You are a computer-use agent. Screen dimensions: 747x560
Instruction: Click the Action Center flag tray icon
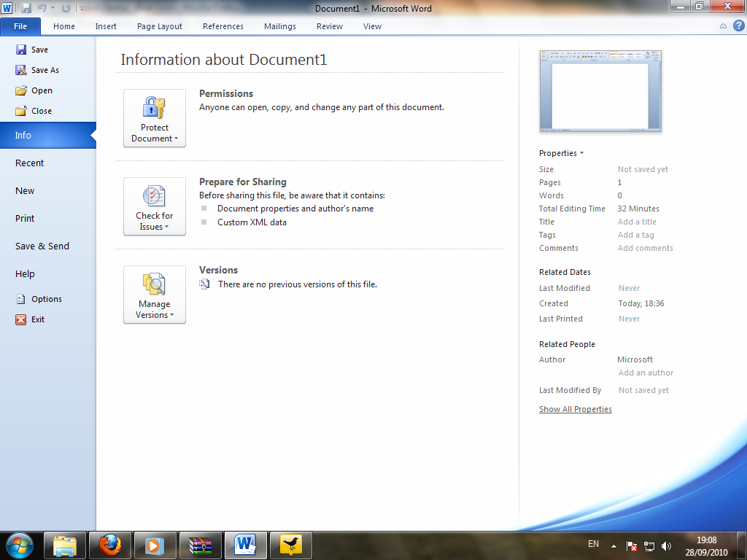pyautogui.click(x=632, y=546)
